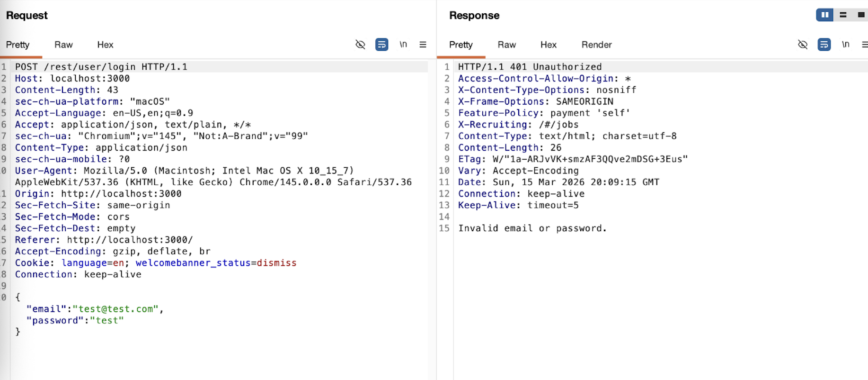868x380 pixels.
Task: Open the Request pane hamburger options menu
Action: 423,45
